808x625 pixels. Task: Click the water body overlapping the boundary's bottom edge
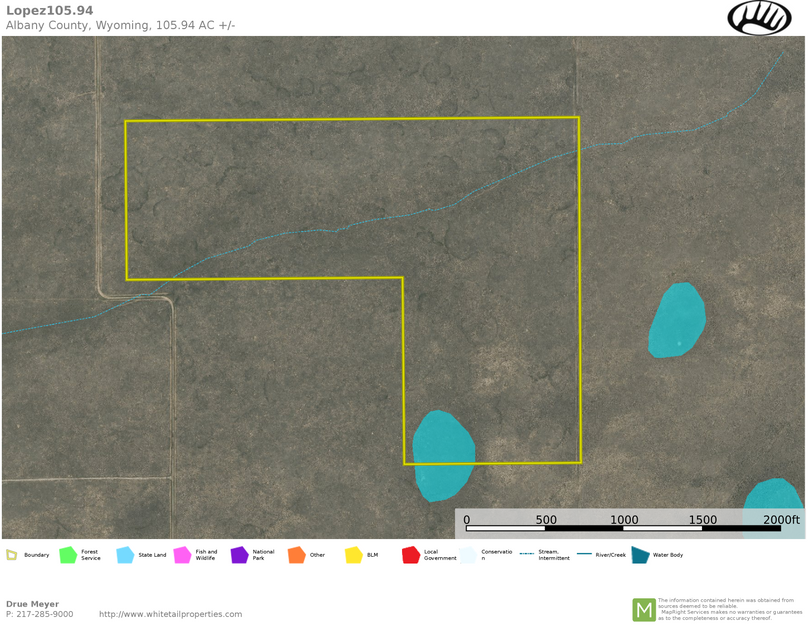tap(442, 454)
